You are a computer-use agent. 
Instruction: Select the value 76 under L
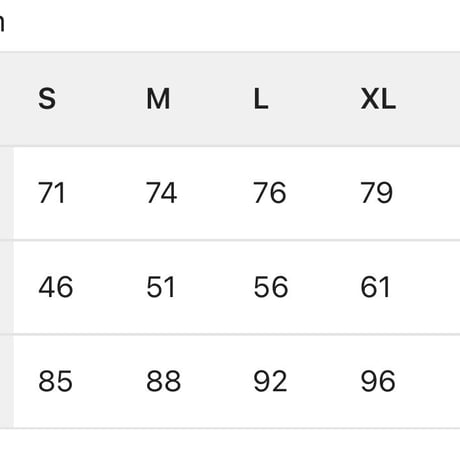click(270, 193)
